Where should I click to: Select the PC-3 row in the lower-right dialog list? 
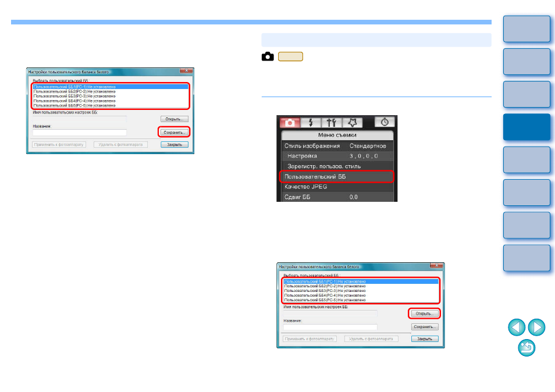[361, 291]
